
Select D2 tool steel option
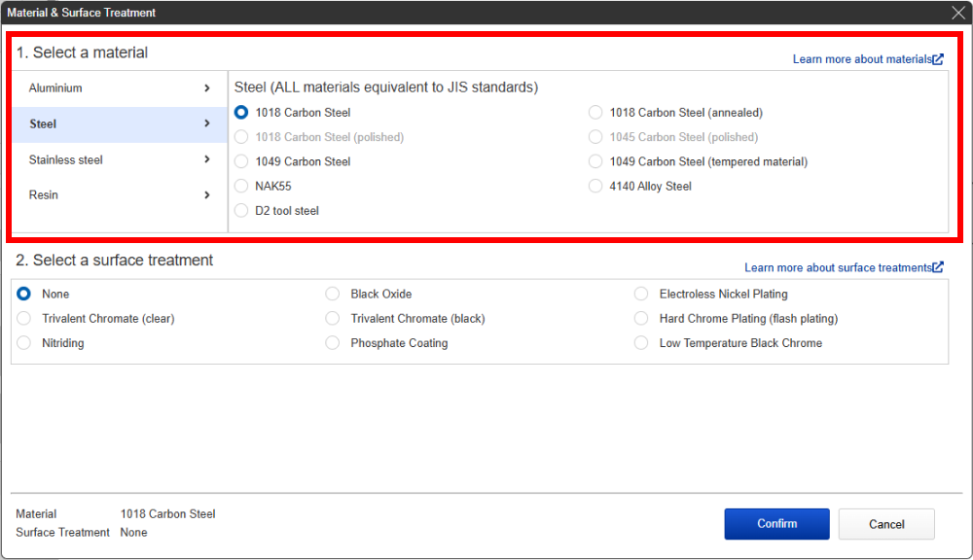tap(241, 211)
